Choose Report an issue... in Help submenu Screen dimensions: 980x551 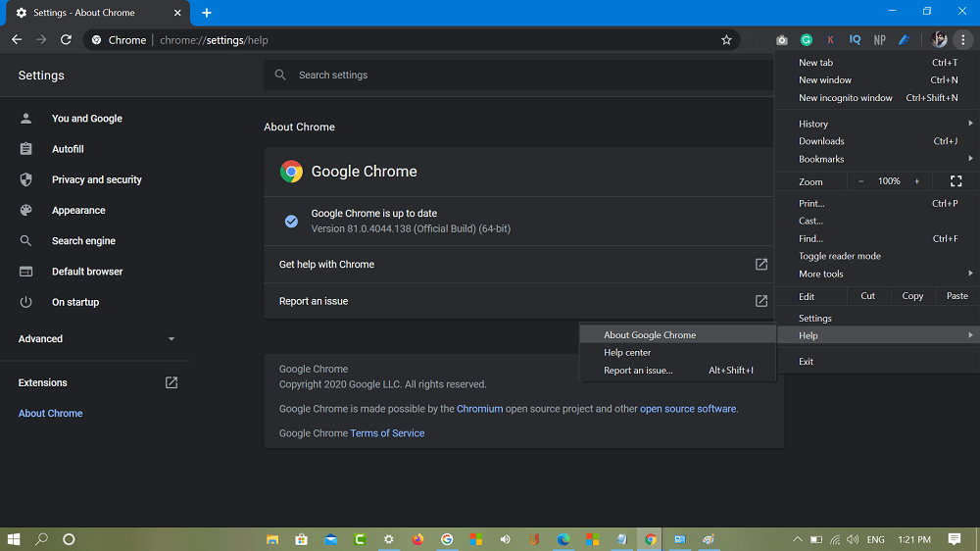[x=677, y=371]
